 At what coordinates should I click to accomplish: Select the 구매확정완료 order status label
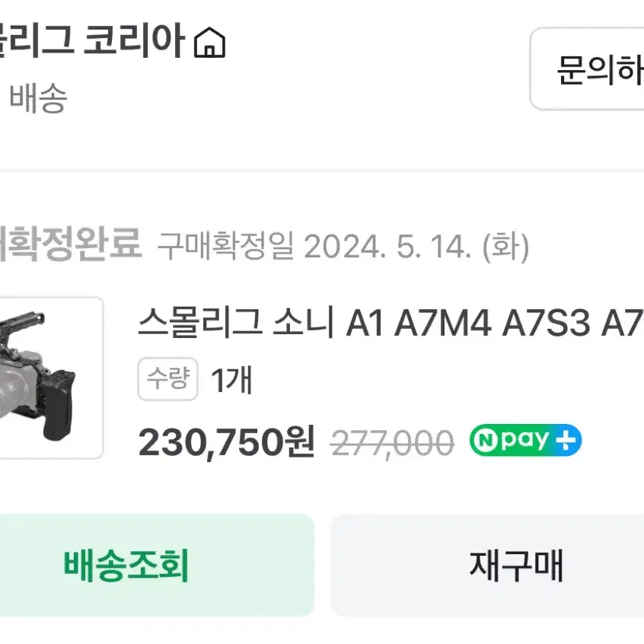(x=71, y=244)
